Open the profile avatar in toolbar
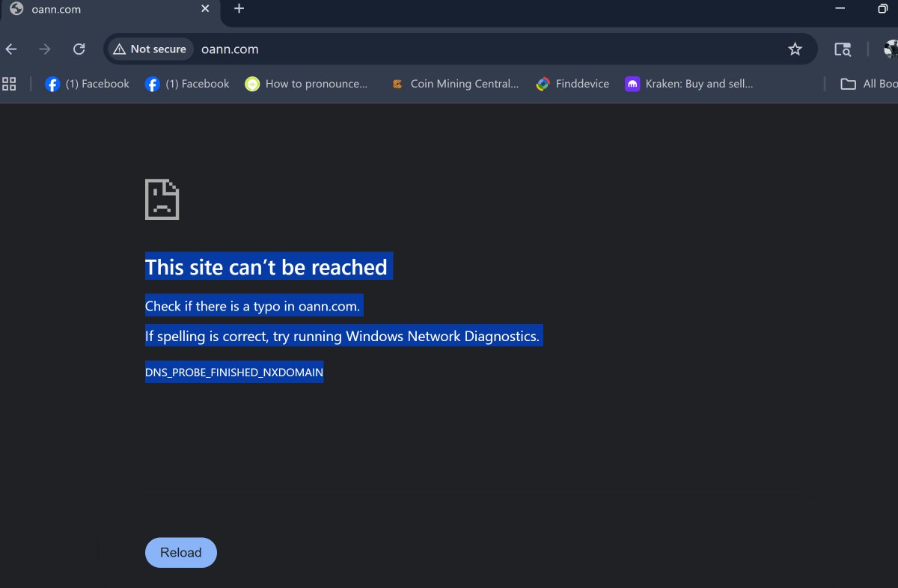 coord(891,49)
